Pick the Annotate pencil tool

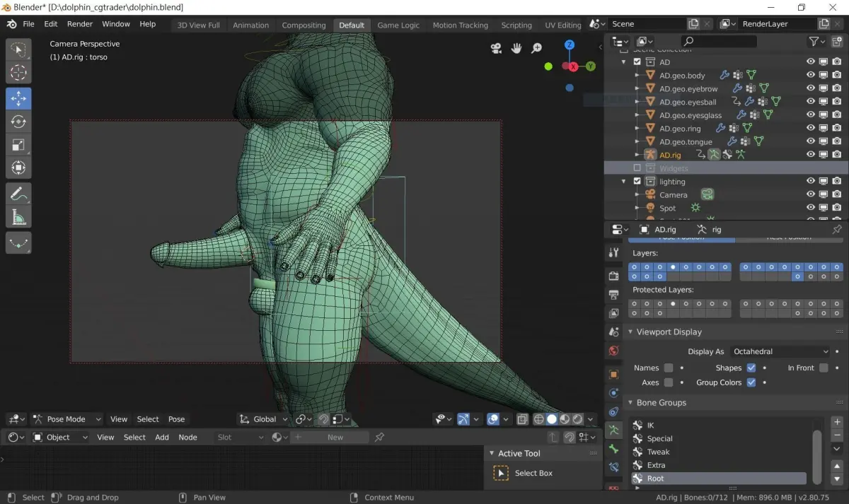click(18, 194)
